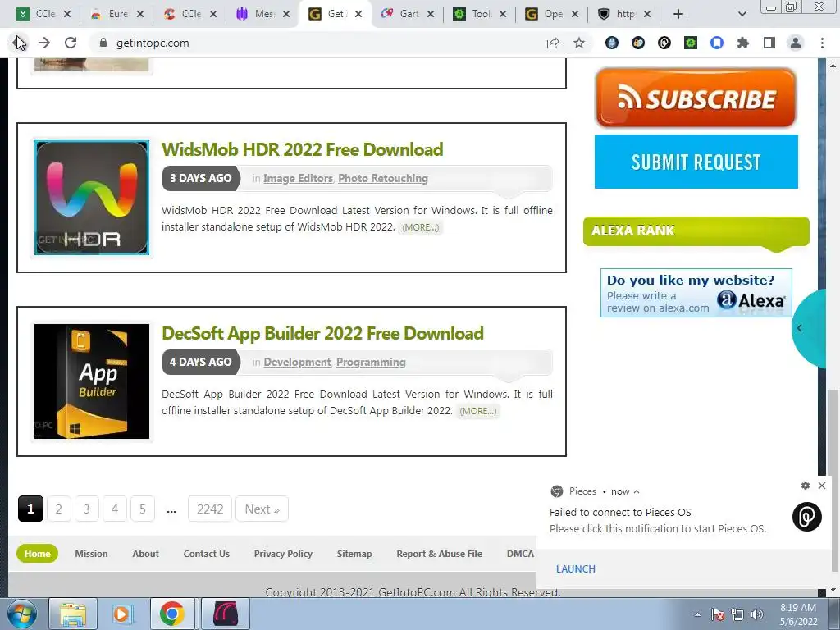
Task: Bookmark page with the star icon
Action: 579,43
